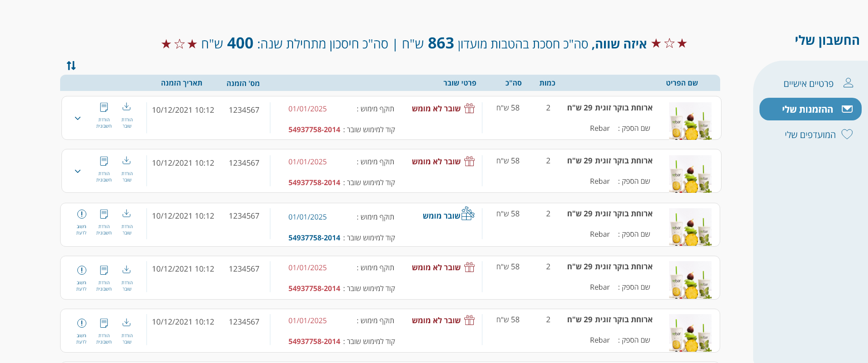Download voucher for the fourth order row
This screenshot has height=363, width=868.
[127, 278]
